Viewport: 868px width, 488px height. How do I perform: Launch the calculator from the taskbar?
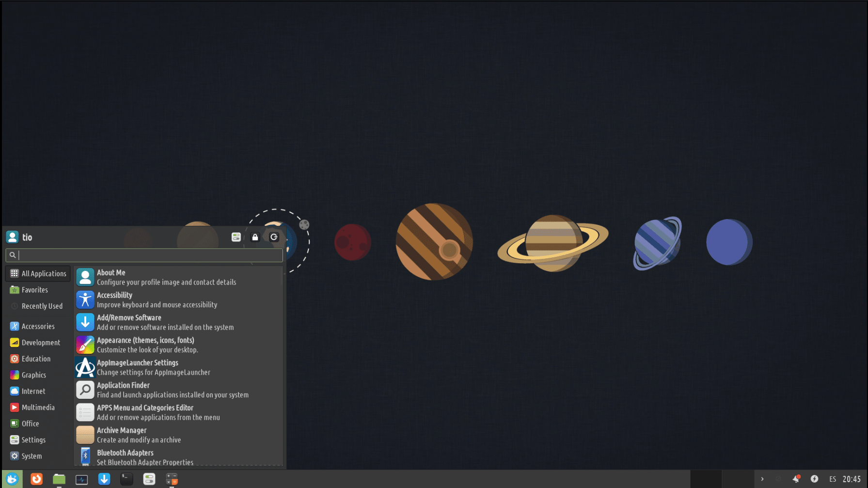point(172,479)
